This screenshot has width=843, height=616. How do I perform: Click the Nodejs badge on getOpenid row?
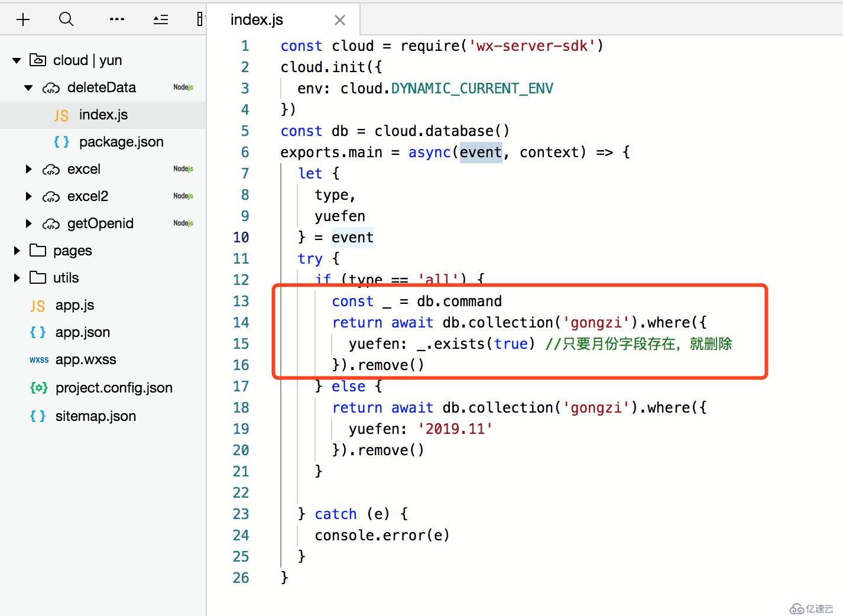(183, 223)
